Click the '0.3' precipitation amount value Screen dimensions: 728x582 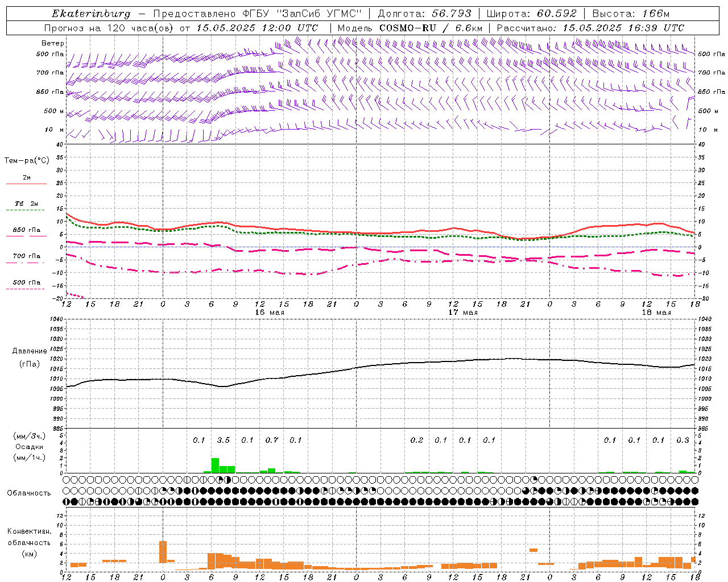(x=682, y=440)
